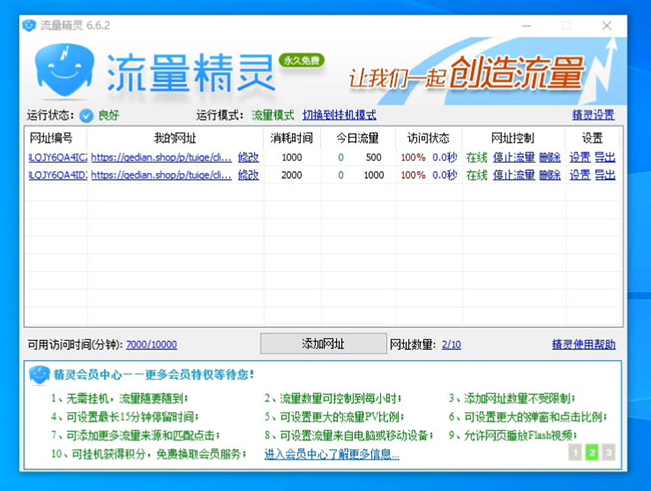Click the mascot icon beside 精灵会员中心
The image size is (651, 491).
(39, 375)
